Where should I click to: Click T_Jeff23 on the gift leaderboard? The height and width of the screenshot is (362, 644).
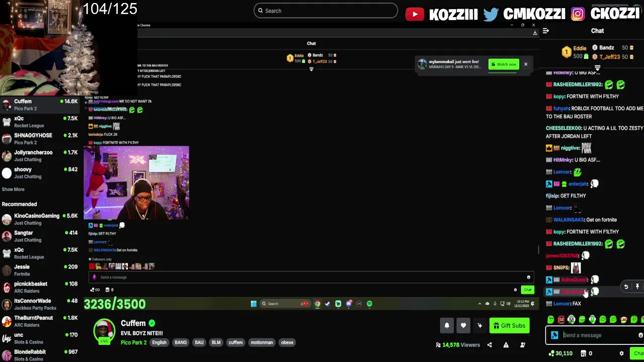(609, 57)
